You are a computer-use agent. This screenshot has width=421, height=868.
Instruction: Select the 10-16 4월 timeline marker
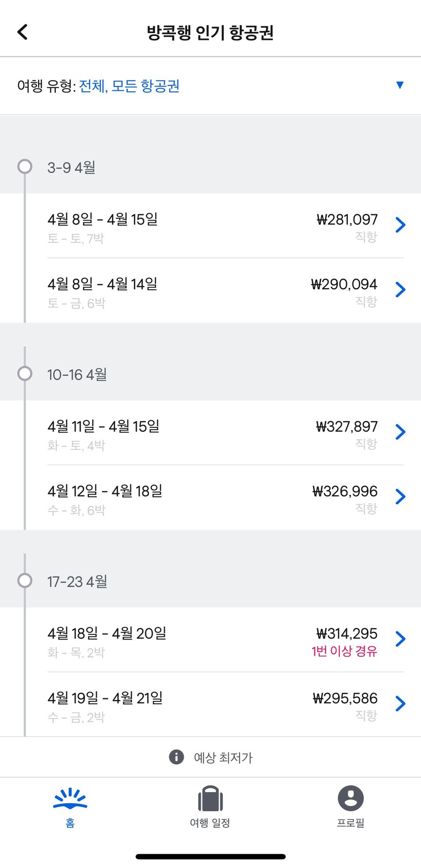pyautogui.click(x=24, y=374)
